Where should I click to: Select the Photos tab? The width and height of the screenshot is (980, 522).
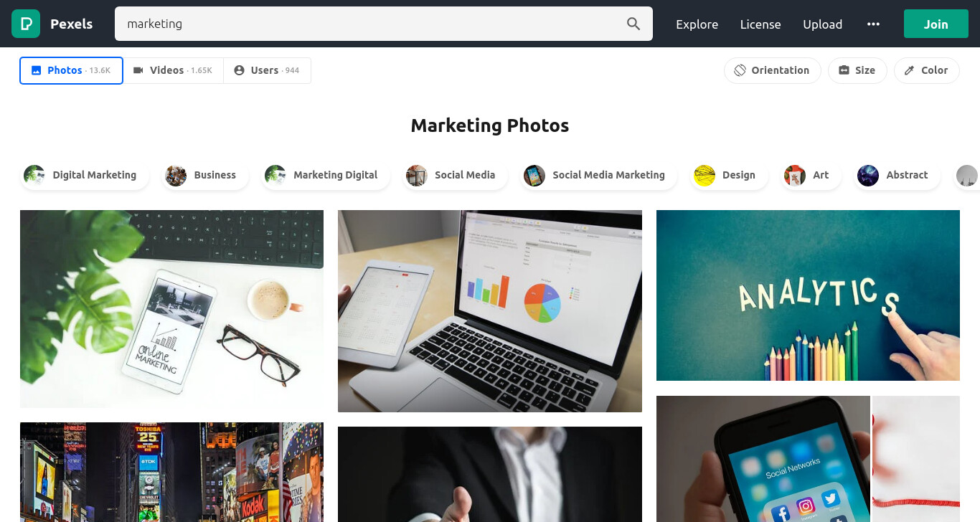[71, 70]
